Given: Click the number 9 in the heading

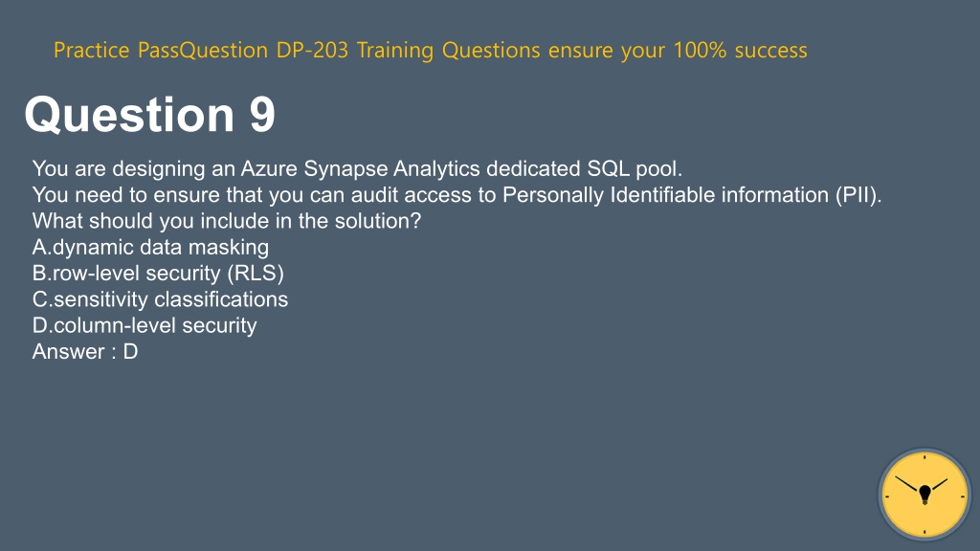Looking at the screenshot, I should 262,115.
